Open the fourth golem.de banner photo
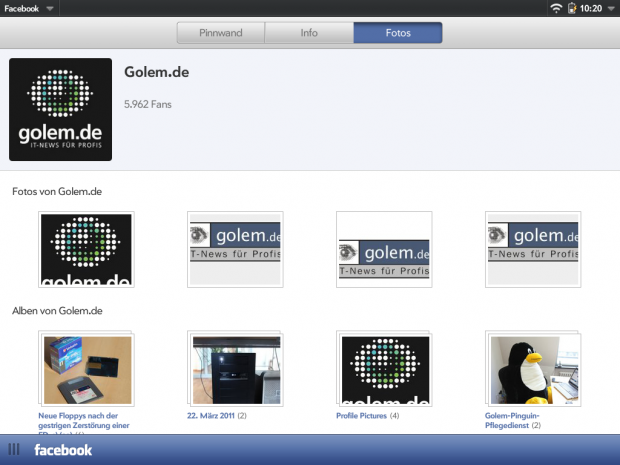The height and width of the screenshot is (465, 620). coord(533,250)
